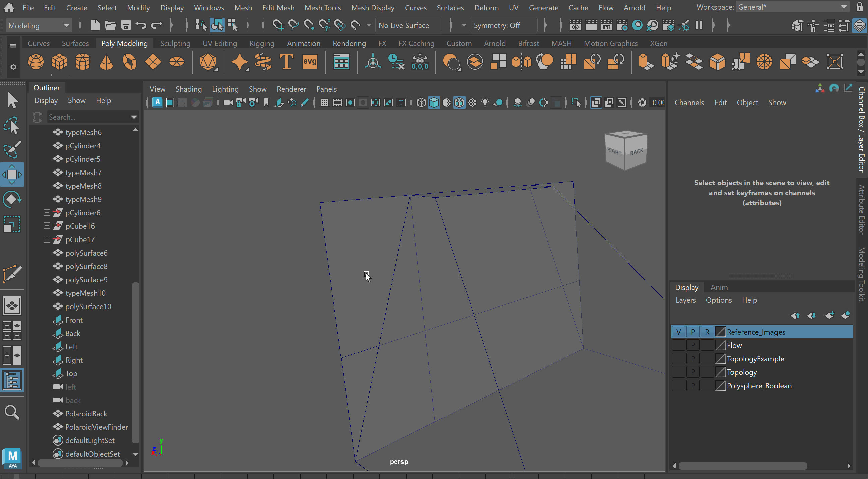Create a polygon sphere from the shelf
This screenshot has width=868, height=479.
(36, 62)
